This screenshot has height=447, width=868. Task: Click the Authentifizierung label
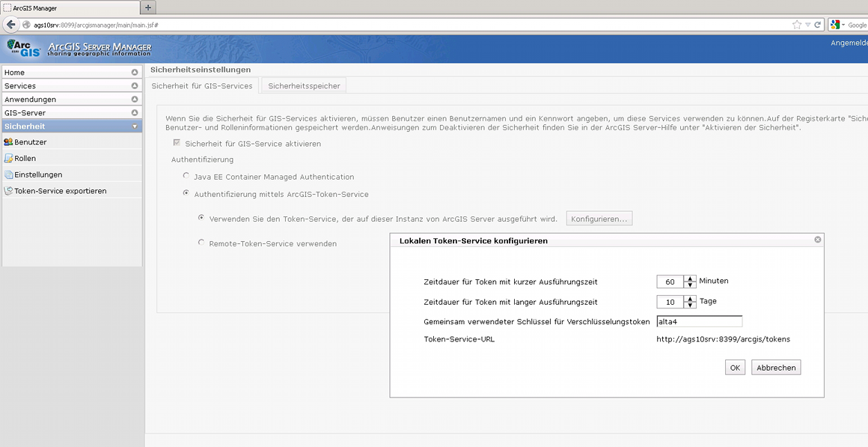click(202, 159)
